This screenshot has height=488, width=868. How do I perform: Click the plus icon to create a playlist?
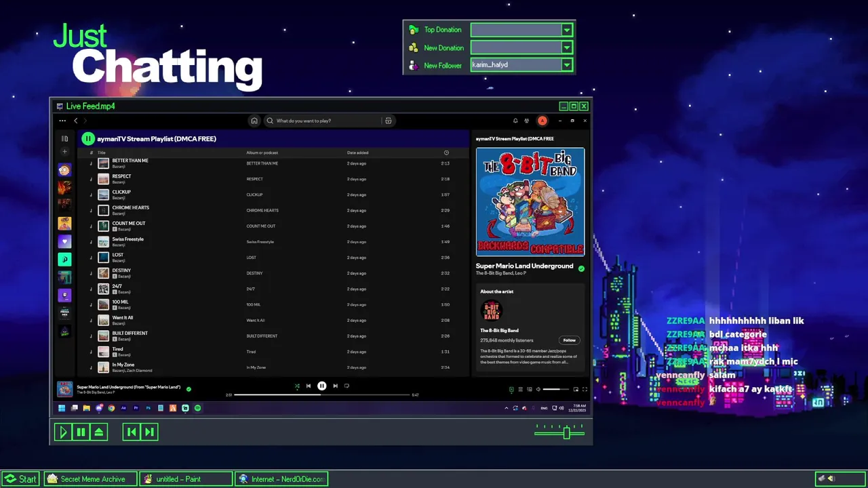(64, 152)
